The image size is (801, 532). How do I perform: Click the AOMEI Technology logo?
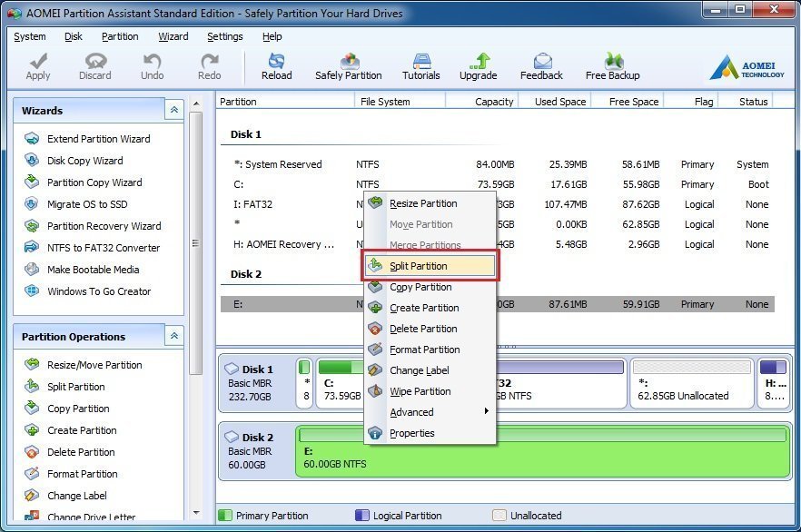pos(747,67)
